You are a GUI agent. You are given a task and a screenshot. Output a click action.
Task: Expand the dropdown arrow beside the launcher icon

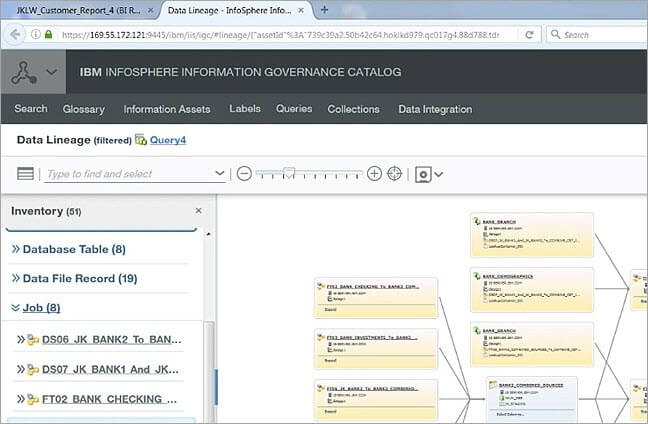[52, 72]
